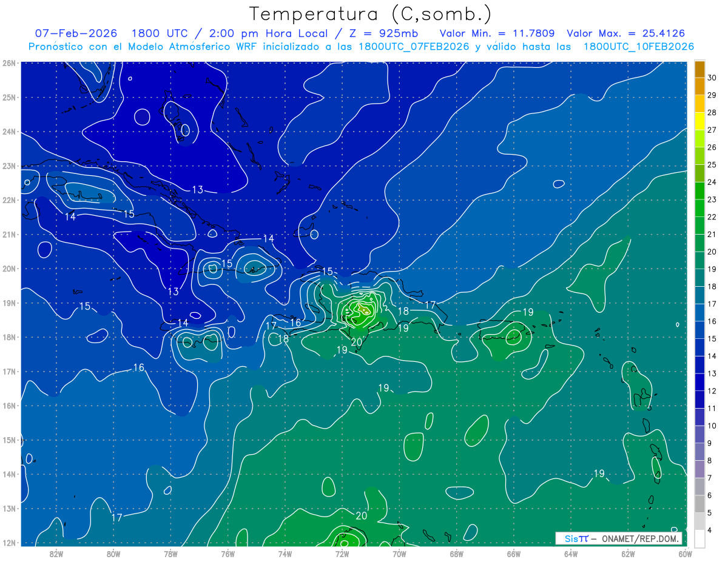The width and height of the screenshot is (728, 562).
Task: Click the '16N' latitude axis label
Action: coord(9,406)
